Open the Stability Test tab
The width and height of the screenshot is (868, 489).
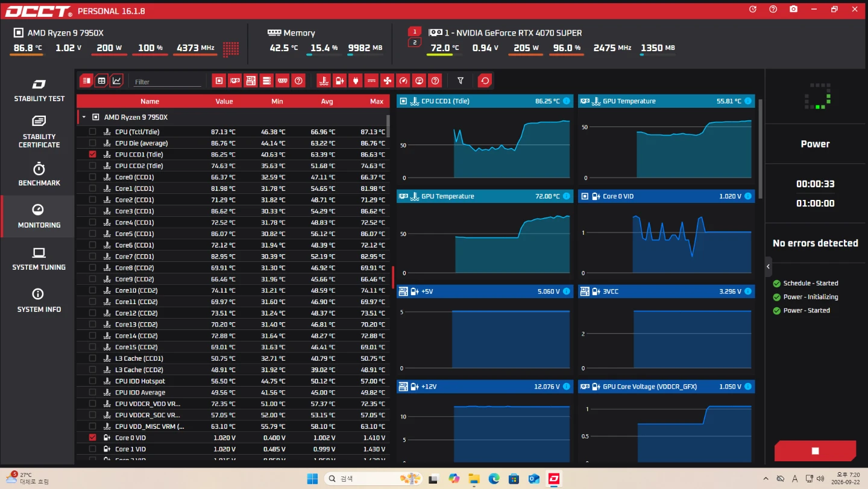[x=39, y=90]
